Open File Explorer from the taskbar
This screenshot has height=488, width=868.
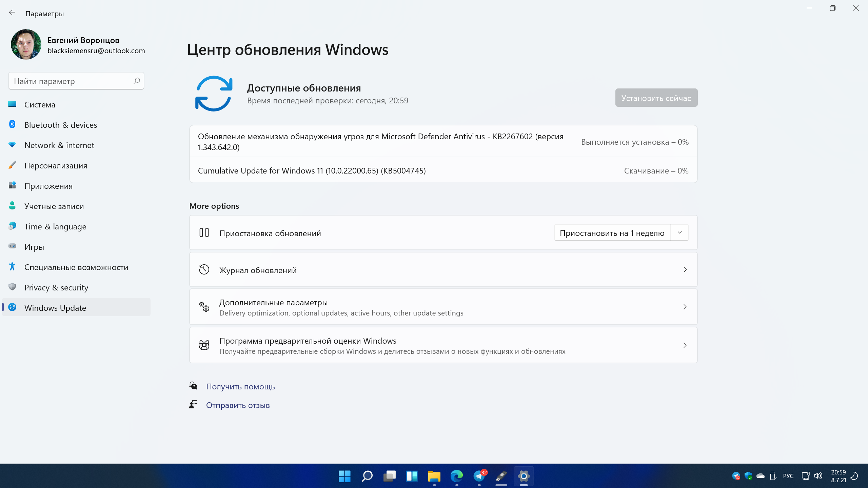pyautogui.click(x=434, y=476)
